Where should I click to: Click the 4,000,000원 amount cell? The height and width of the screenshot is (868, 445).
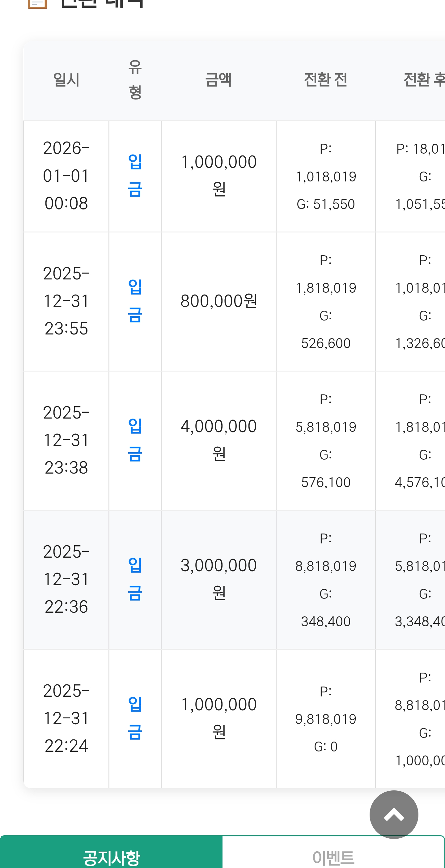pyautogui.click(x=218, y=440)
